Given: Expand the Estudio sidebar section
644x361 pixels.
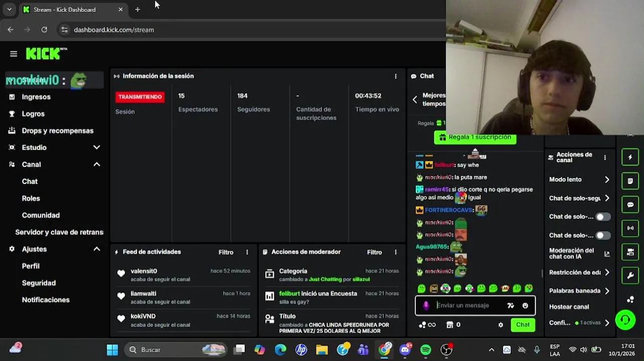Looking at the screenshot, I should pyautogui.click(x=97, y=147).
